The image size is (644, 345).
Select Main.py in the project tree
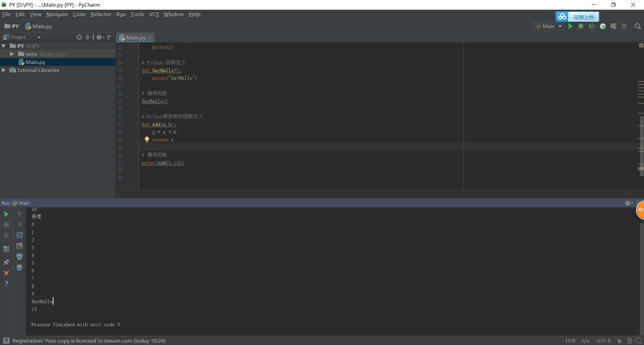click(36, 62)
